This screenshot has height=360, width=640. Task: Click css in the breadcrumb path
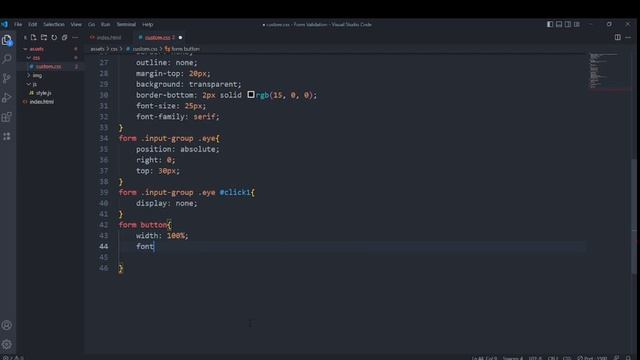114,49
